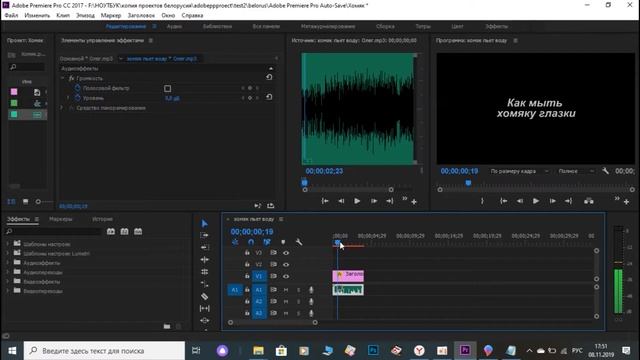
Task: Play the clip in Source monitor
Action: (357, 201)
